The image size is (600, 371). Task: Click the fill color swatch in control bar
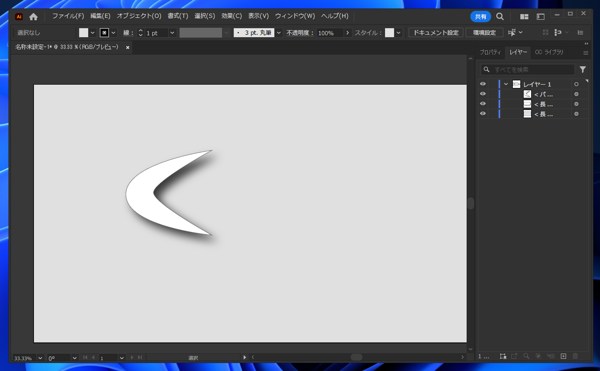coord(83,33)
